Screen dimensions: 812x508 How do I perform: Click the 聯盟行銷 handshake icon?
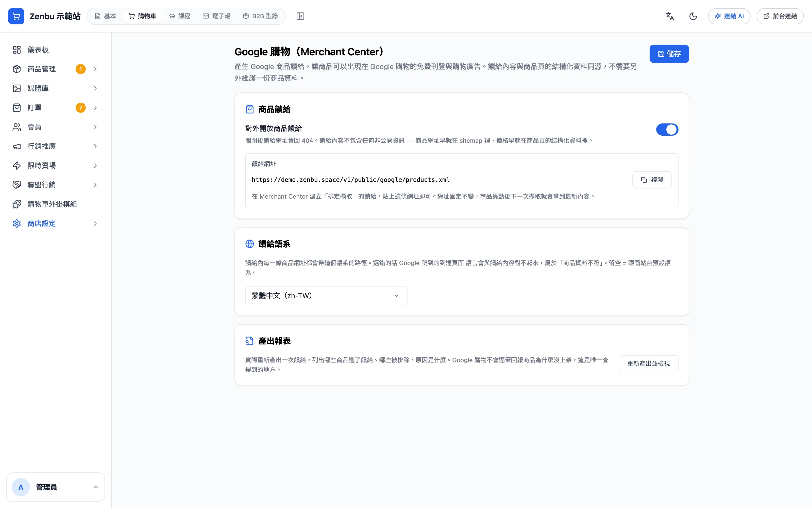tap(17, 185)
